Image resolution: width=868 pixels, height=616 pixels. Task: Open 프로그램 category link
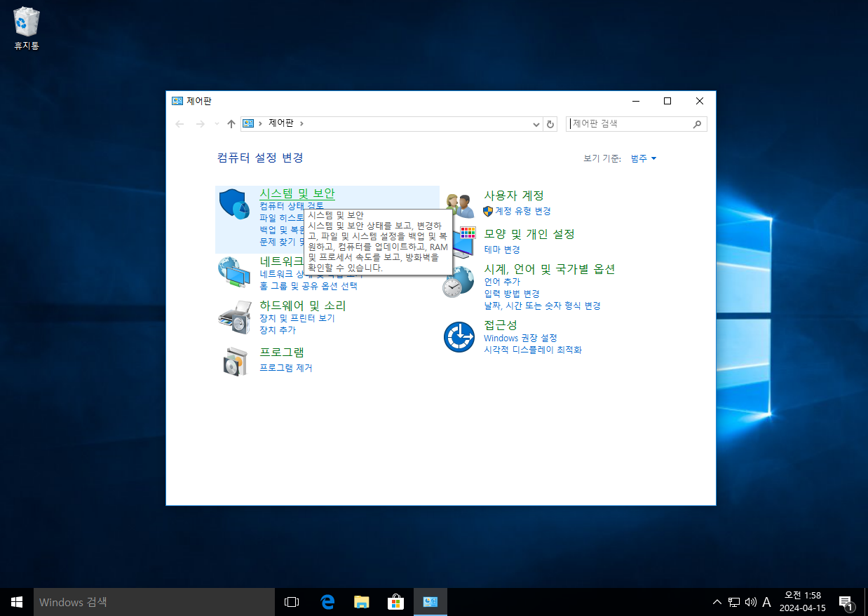click(282, 352)
